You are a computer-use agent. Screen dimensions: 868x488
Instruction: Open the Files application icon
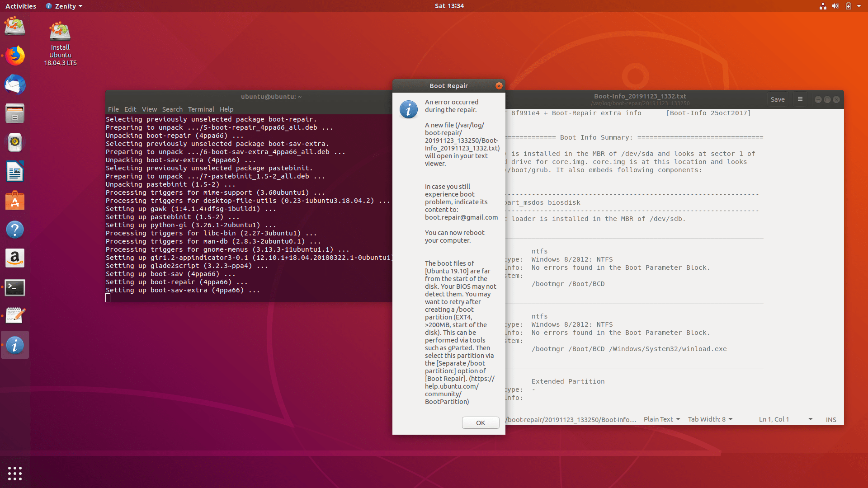pyautogui.click(x=15, y=113)
